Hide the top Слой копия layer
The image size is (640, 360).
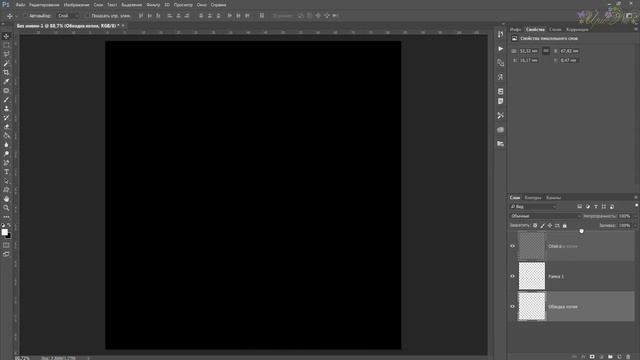(x=513, y=246)
